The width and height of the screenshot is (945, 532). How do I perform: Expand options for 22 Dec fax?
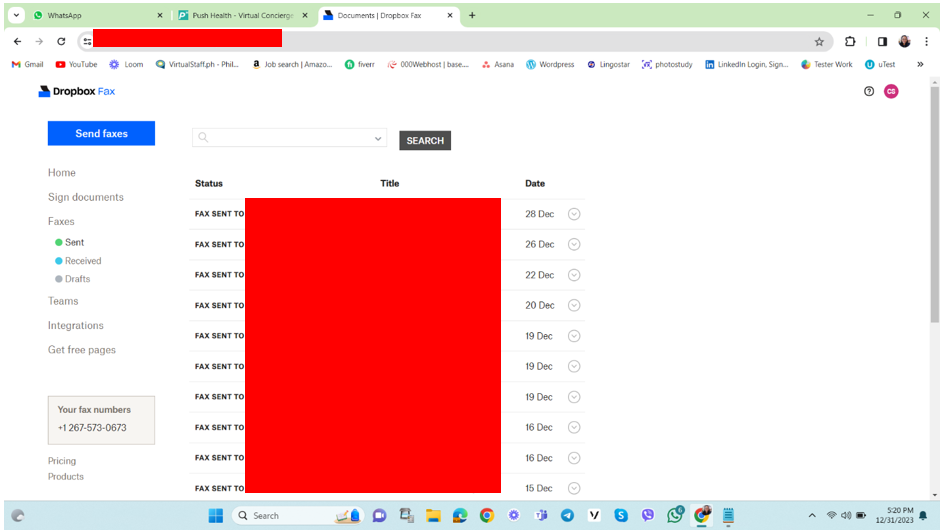[574, 275]
